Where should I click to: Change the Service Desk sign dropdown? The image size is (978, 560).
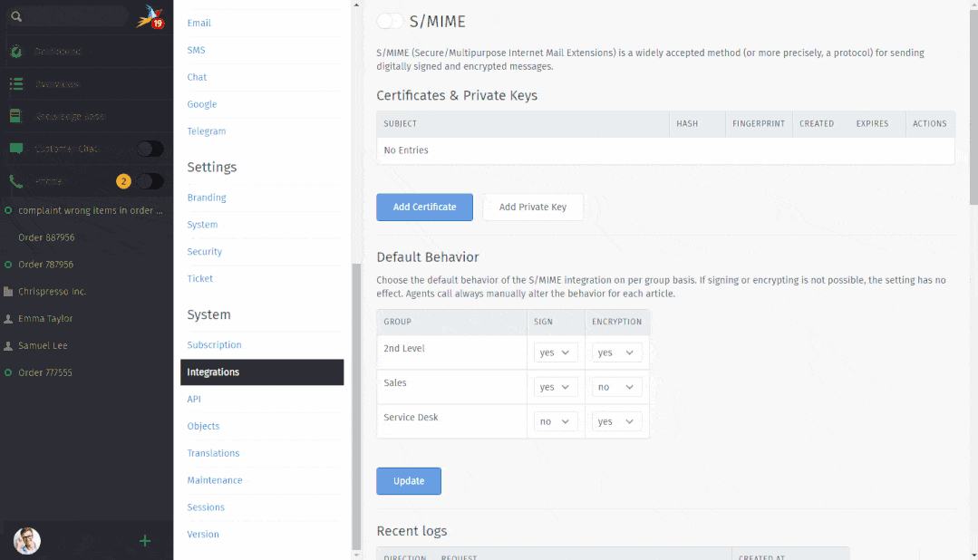pyautogui.click(x=555, y=421)
